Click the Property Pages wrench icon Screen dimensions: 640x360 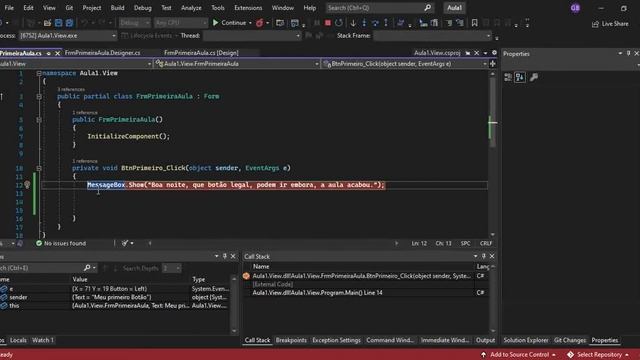(x=533, y=77)
